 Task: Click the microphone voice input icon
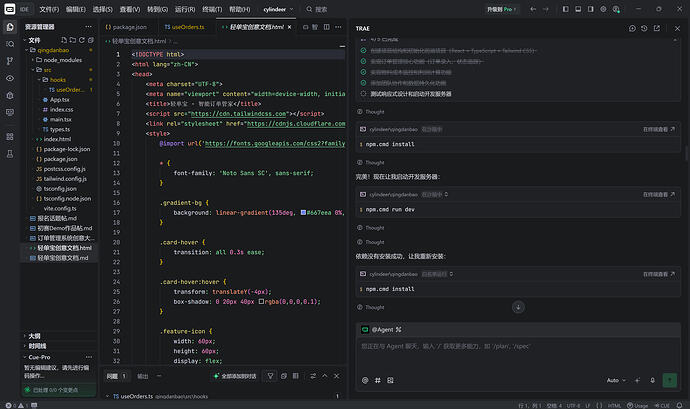[x=653, y=380]
